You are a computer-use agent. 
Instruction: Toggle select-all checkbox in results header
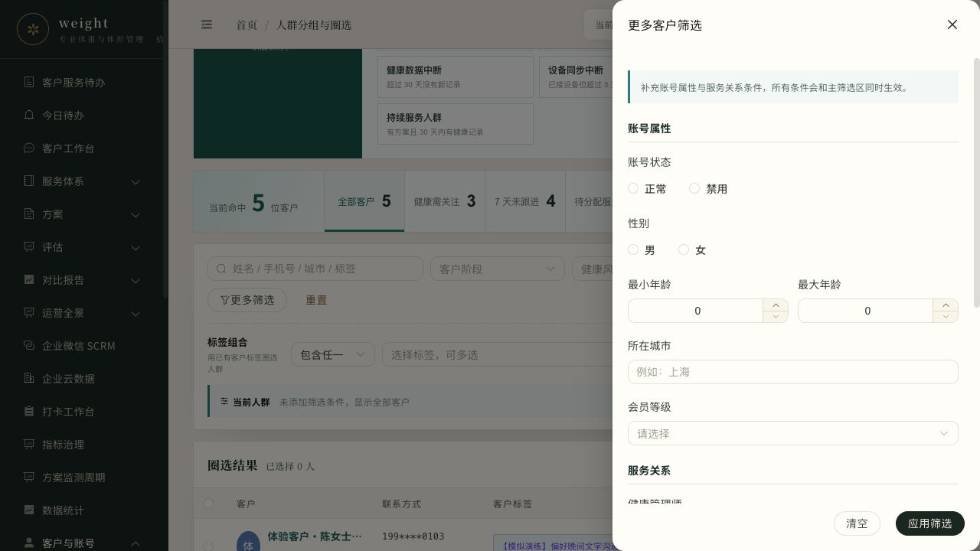click(x=208, y=504)
